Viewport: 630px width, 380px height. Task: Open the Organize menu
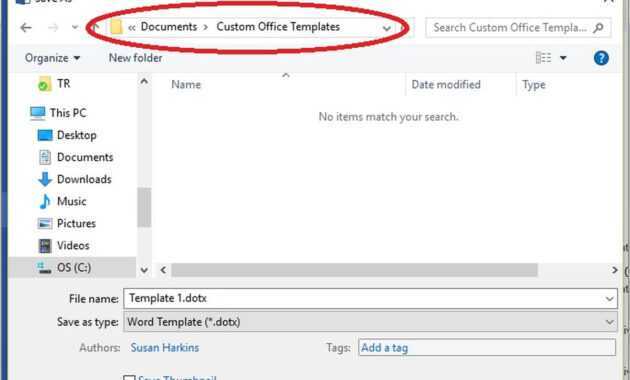(x=52, y=58)
